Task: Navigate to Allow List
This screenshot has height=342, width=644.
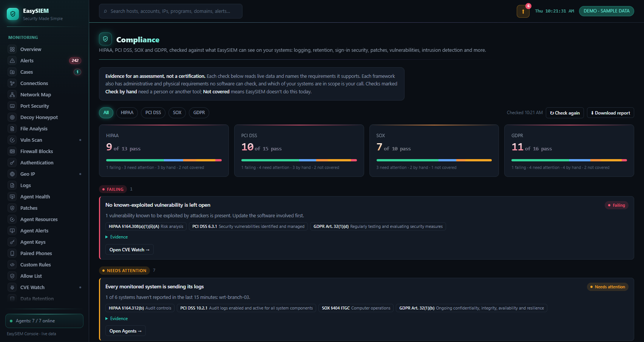Action: pyautogui.click(x=45, y=276)
